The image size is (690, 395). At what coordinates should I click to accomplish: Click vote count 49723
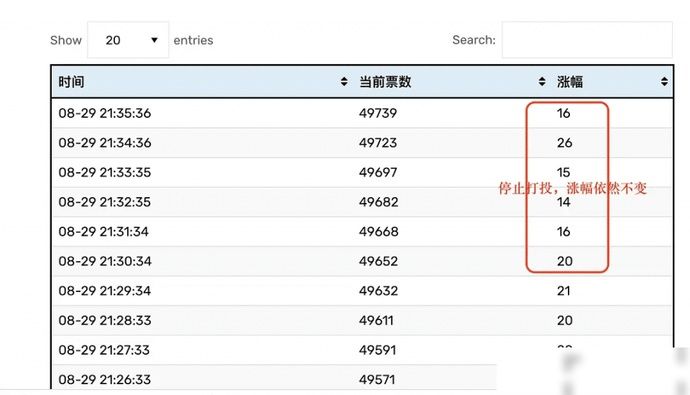pos(378,143)
